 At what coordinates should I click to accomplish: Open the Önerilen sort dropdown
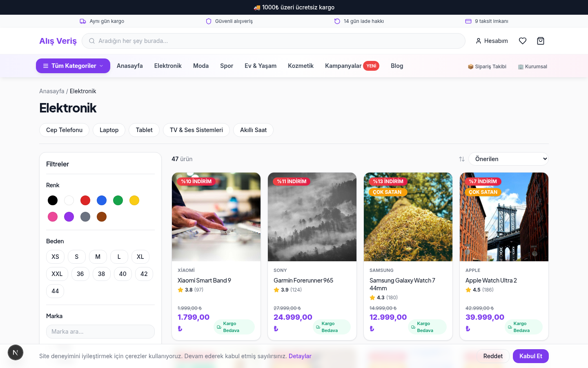point(509,159)
